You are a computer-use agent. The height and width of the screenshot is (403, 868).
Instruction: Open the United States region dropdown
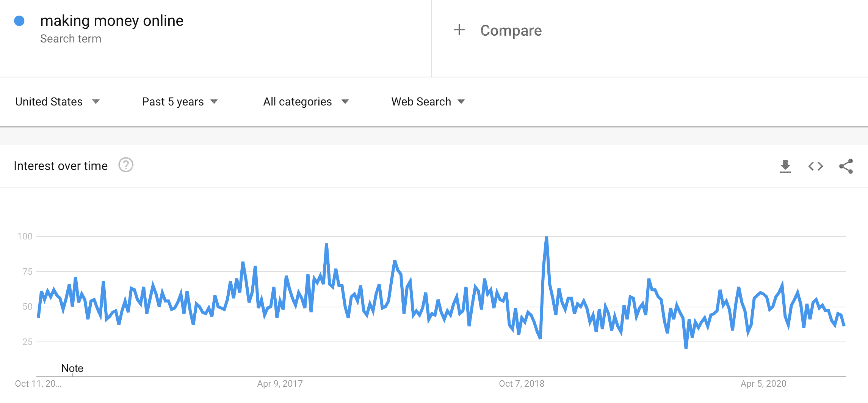57,102
